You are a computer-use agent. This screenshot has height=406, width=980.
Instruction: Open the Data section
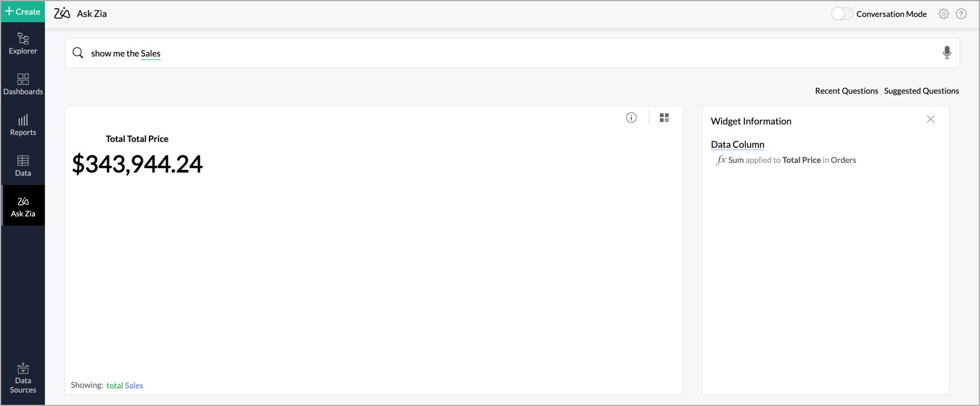pos(23,166)
